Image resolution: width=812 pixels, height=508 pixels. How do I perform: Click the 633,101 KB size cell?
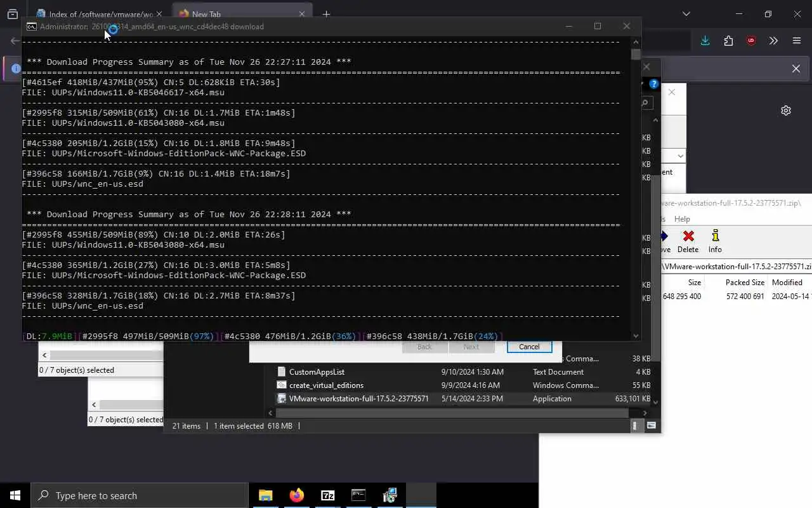[x=632, y=399]
